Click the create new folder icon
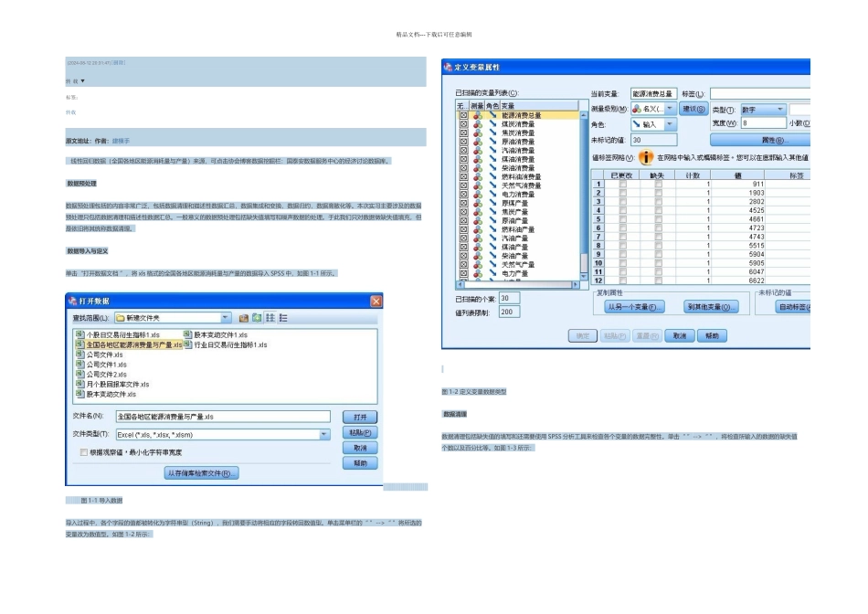 tap(257, 318)
